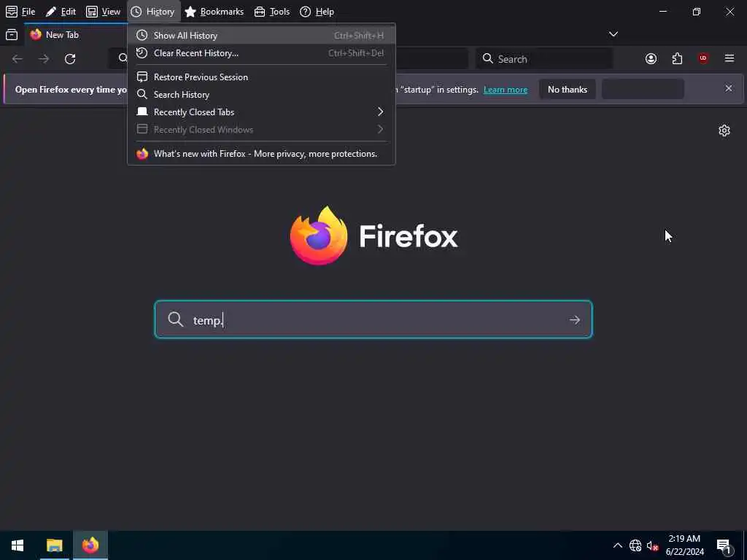Open the hamburger application menu
Screen dimensions: 747x560
(x=729, y=58)
